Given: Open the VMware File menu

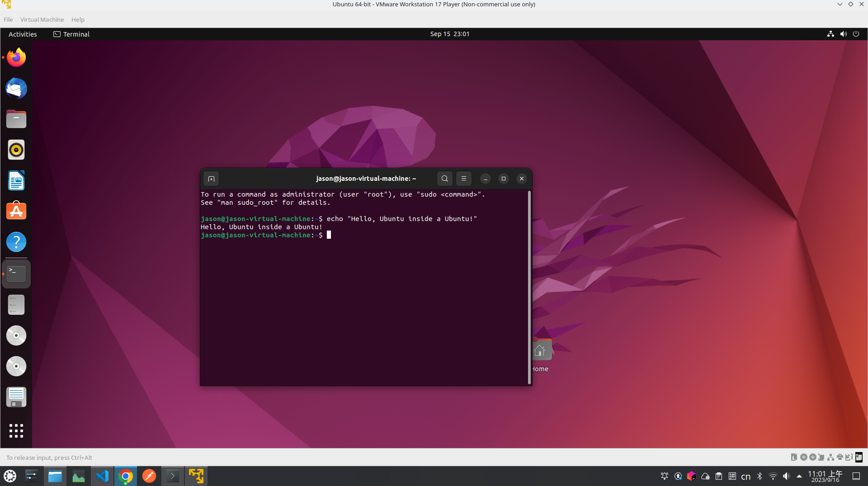Looking at the screenshot, I should pos(8,19).
